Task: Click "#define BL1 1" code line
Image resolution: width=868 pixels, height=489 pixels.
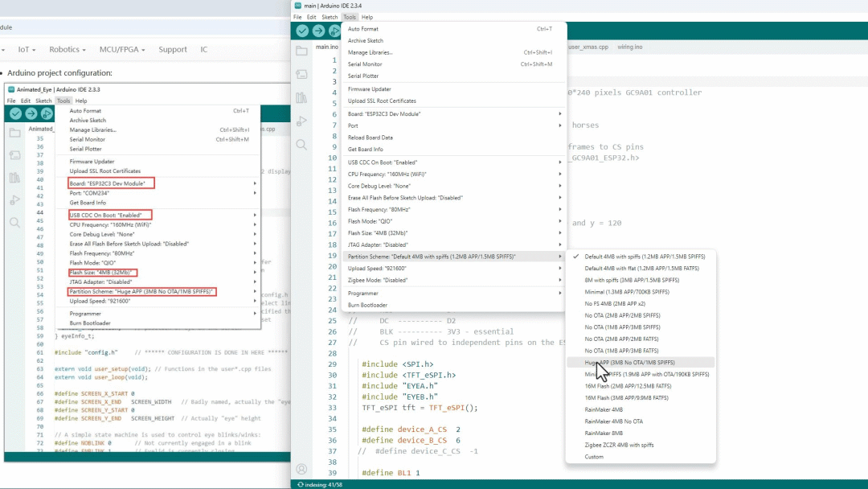Action: pyautogui.click(x=391, y=473)
